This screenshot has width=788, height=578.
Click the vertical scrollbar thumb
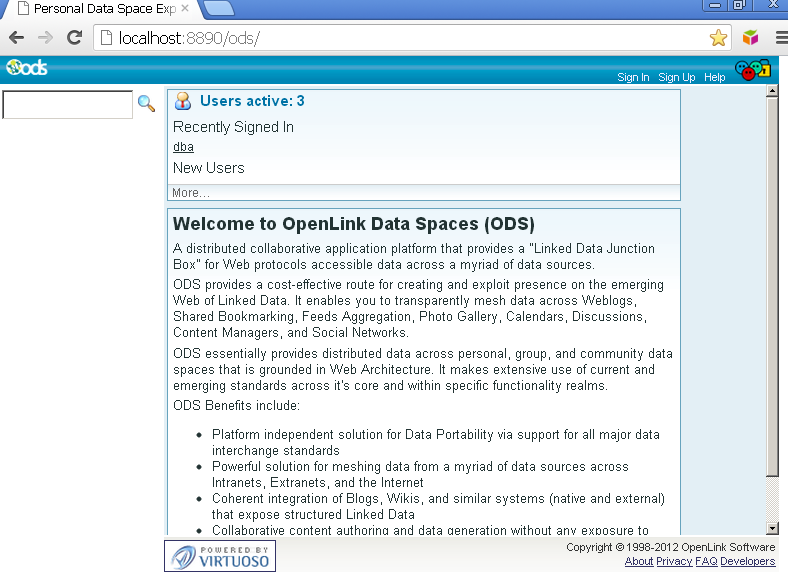pos(772,286)
